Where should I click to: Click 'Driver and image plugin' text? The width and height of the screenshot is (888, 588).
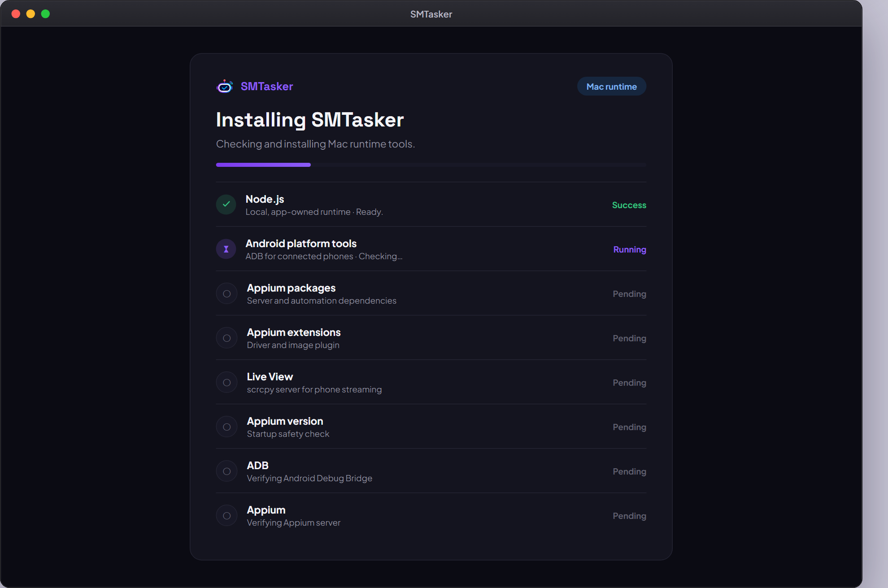point(293,345)
